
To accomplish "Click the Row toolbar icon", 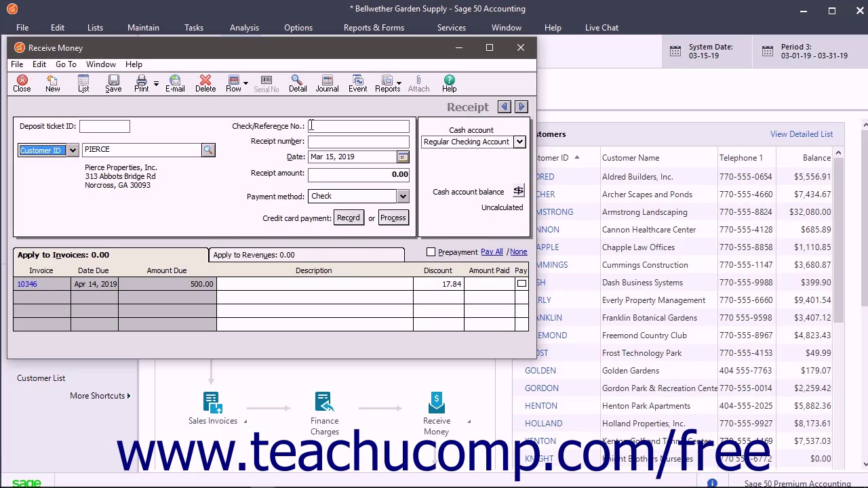I will (x=233, y=83).
